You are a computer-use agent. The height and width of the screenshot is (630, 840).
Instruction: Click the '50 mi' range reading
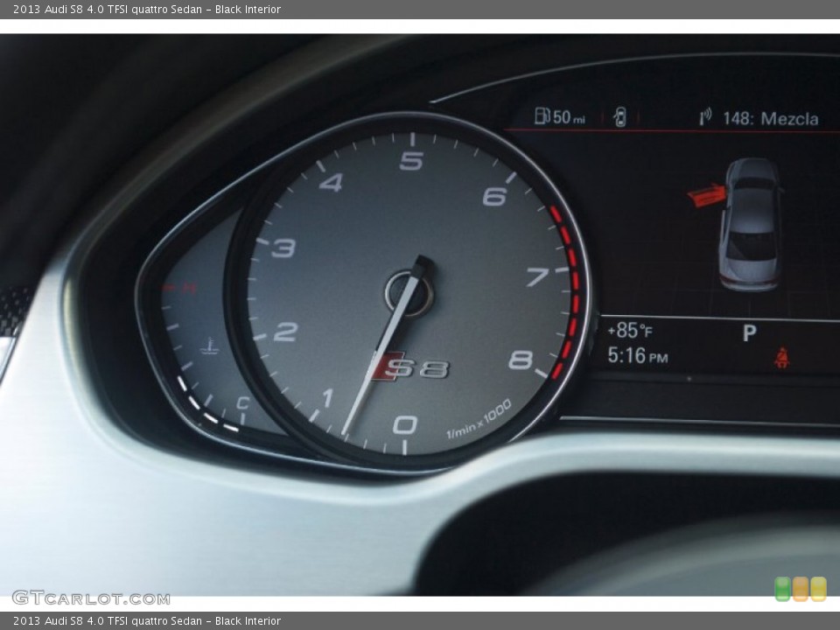coord(569,116)
